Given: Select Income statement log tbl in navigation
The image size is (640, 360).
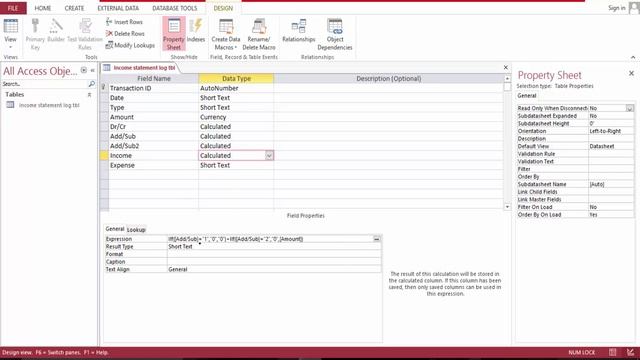Looking at the screenshot, I should coord(49,105).
